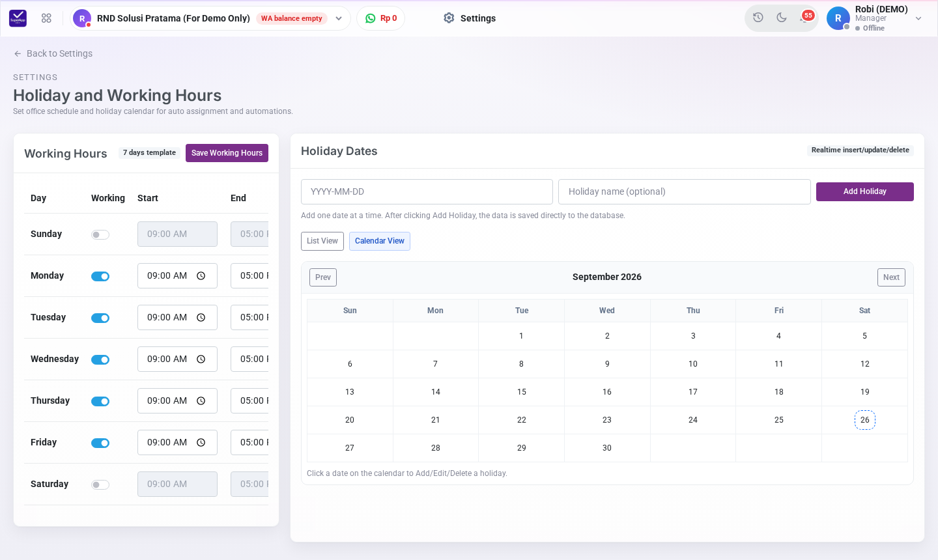
Task: Select September 1 on the calendar
Action: tap(522, 336)
